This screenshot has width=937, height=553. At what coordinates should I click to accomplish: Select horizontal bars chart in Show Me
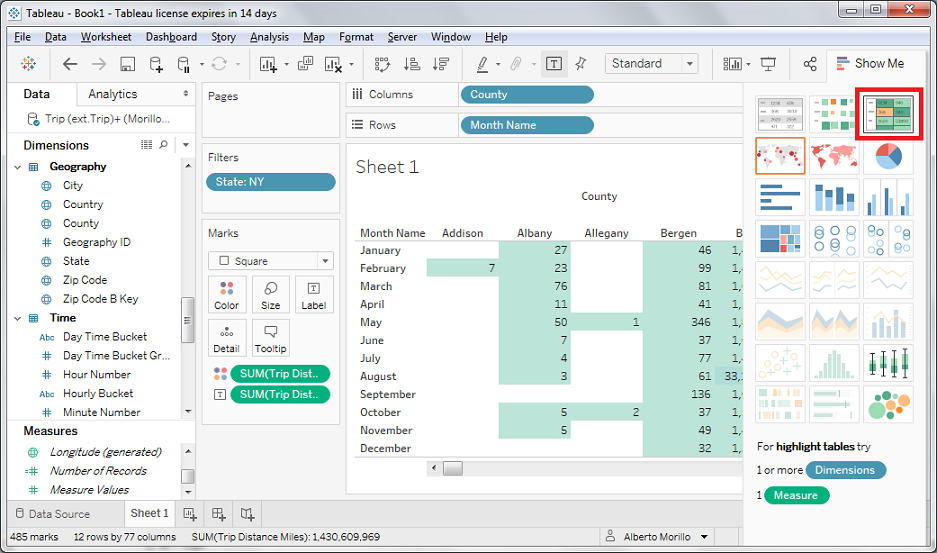780,197
